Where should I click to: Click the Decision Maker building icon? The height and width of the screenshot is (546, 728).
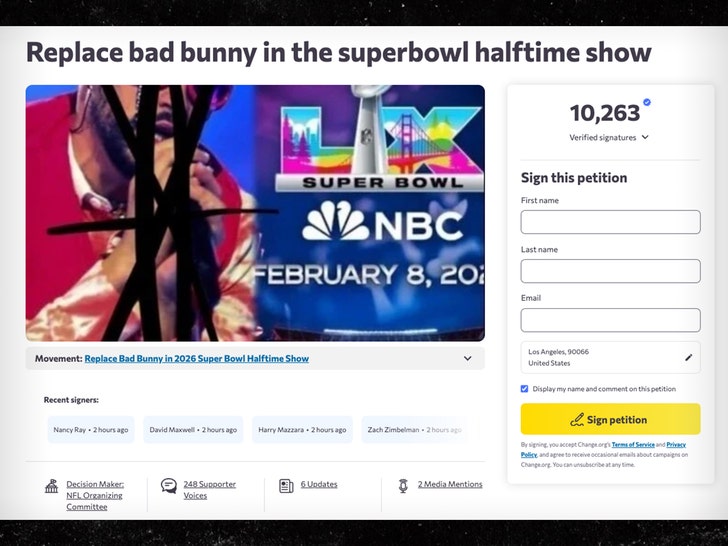tap(51, 486)
